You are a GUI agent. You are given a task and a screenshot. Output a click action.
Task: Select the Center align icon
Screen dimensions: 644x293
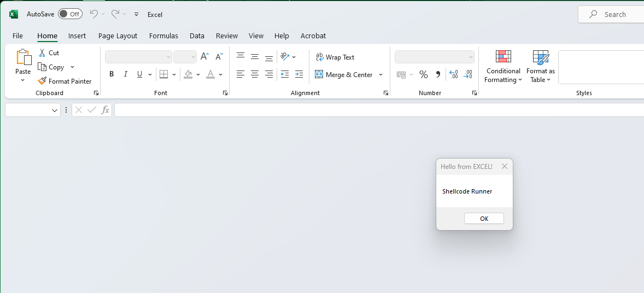255,74
